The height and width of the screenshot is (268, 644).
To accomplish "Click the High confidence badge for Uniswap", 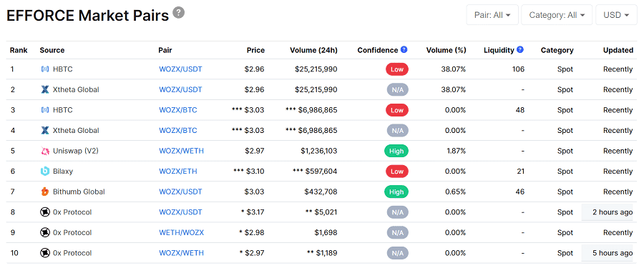I will [396, 151].
